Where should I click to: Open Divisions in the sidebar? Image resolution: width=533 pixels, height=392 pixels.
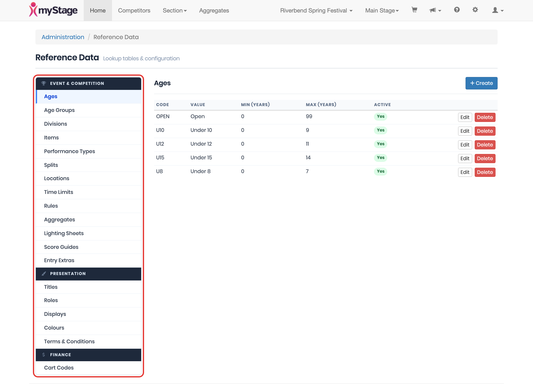(88, 124)
